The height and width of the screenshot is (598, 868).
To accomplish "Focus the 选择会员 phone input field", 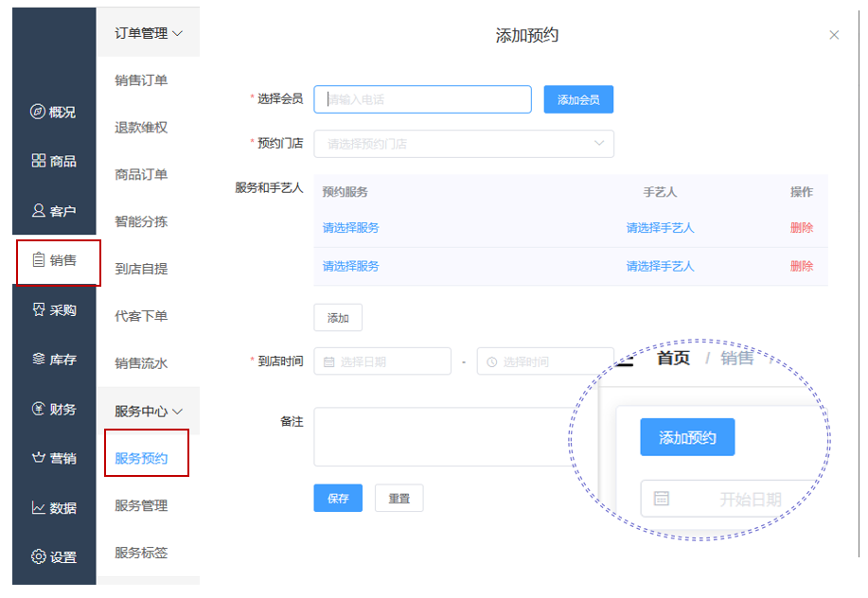I will tap(422, 99).
